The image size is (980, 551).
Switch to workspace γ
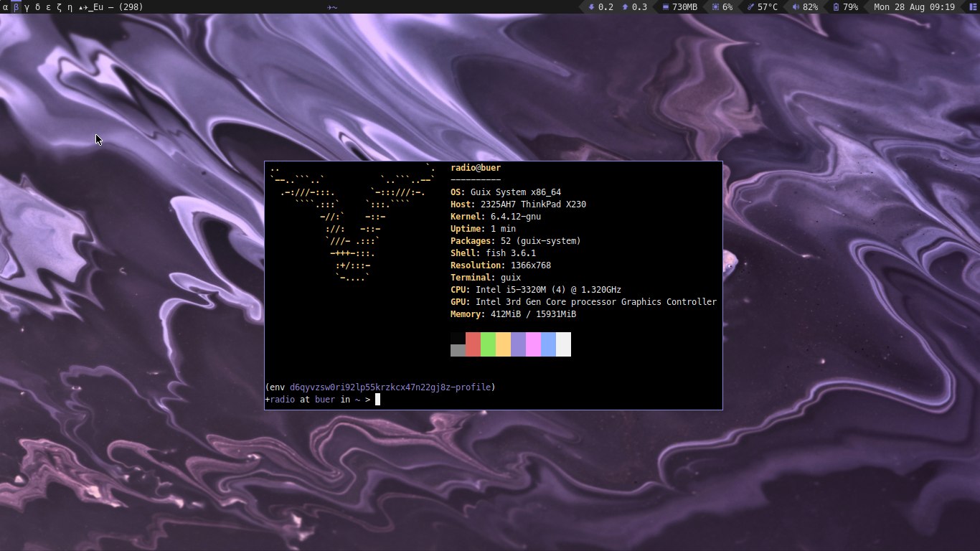click(x=27, y=7)
